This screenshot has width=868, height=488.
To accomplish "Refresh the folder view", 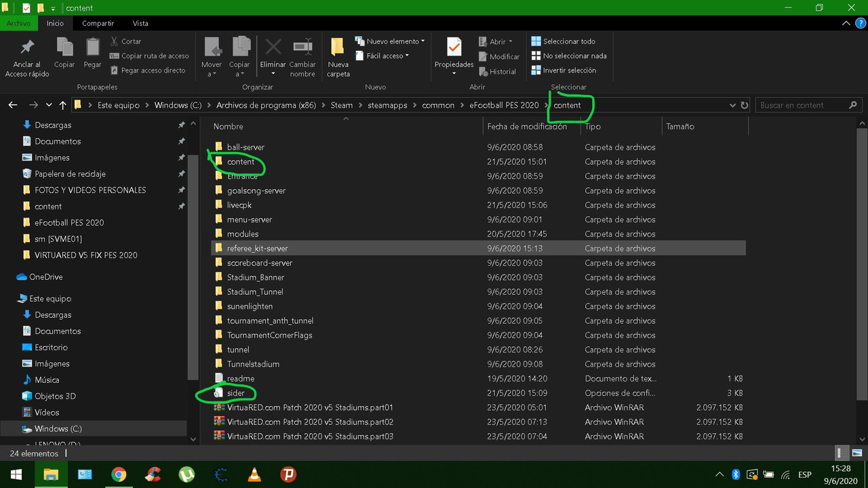I will (745, 105).
